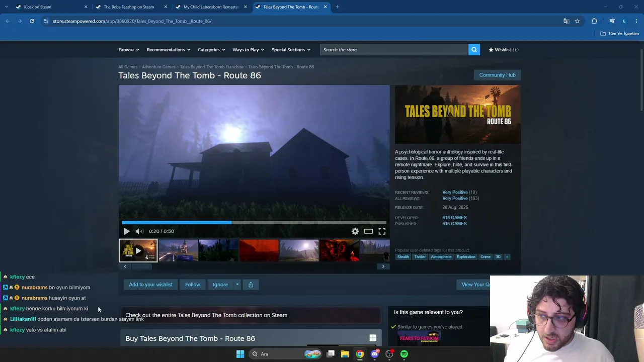644x362 pixels.
Task: Select the moonlit field screenshot thumbnail
Action: (x=299, y=250)
